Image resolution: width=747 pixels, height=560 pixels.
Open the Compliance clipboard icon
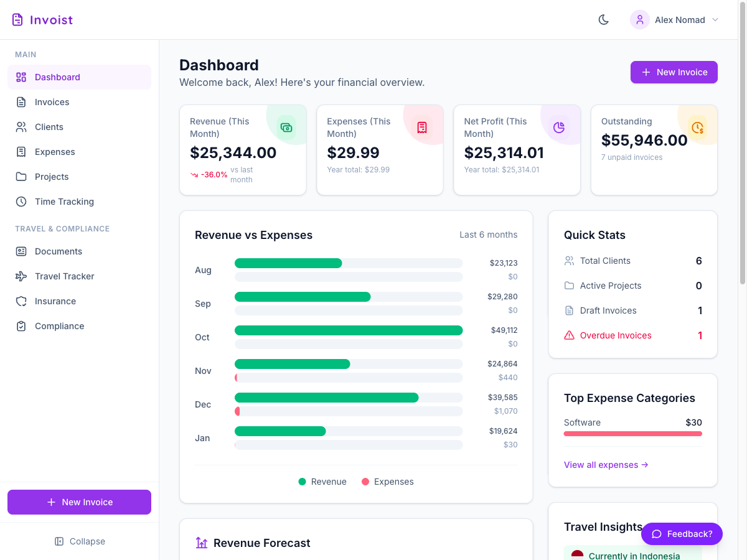21,326
